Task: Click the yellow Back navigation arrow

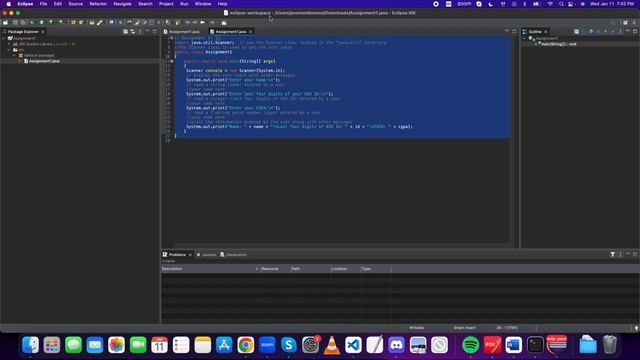Action: [x=202, y=22]
